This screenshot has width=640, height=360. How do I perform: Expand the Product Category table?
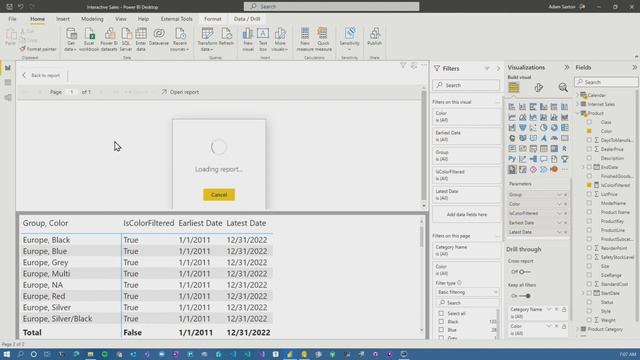578,329
